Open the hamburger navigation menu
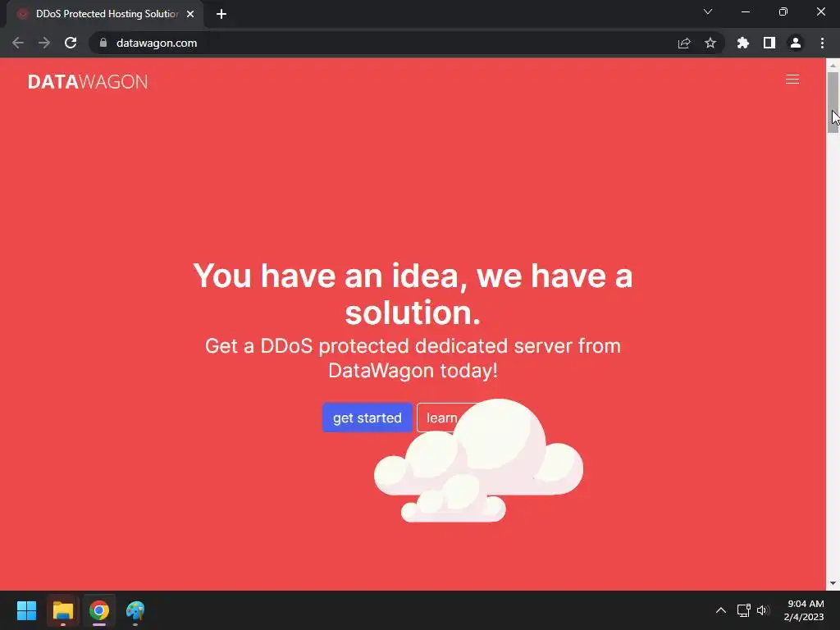Screen dimensions: 840x630 pyautogui.click(x=792, y=80)
